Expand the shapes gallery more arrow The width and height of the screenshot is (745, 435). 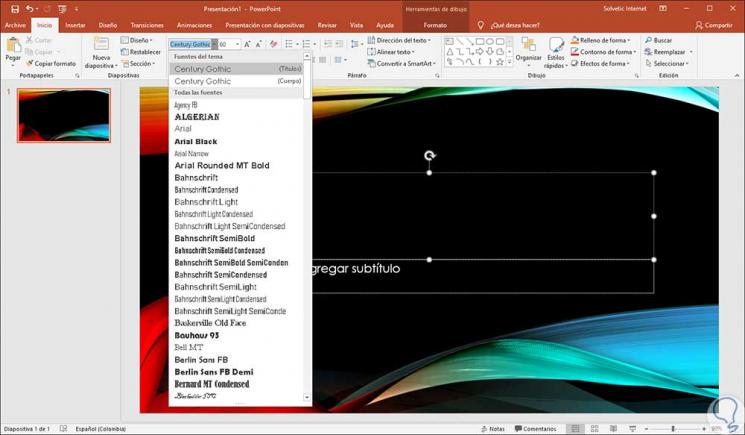point(510,62)
